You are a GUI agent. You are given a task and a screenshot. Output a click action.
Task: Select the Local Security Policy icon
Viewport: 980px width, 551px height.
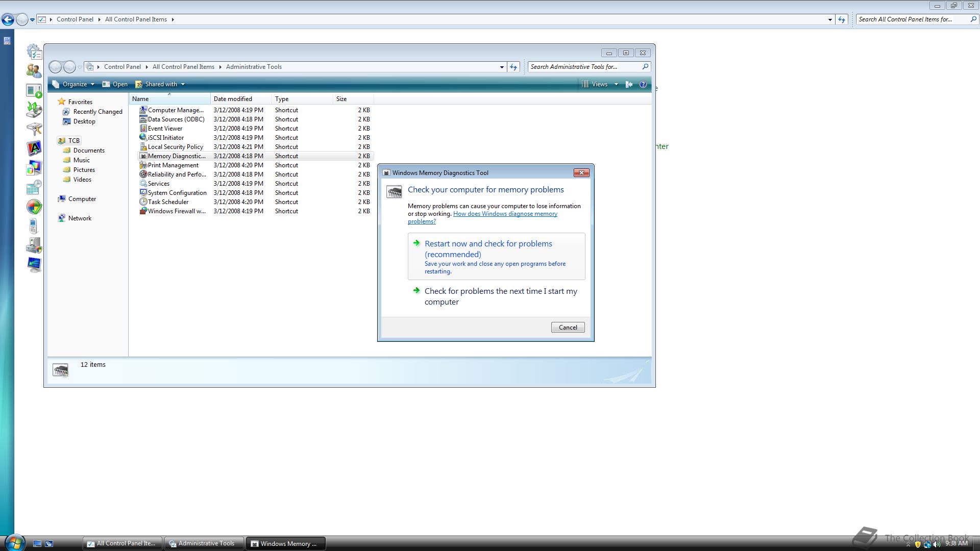point(143,146)
